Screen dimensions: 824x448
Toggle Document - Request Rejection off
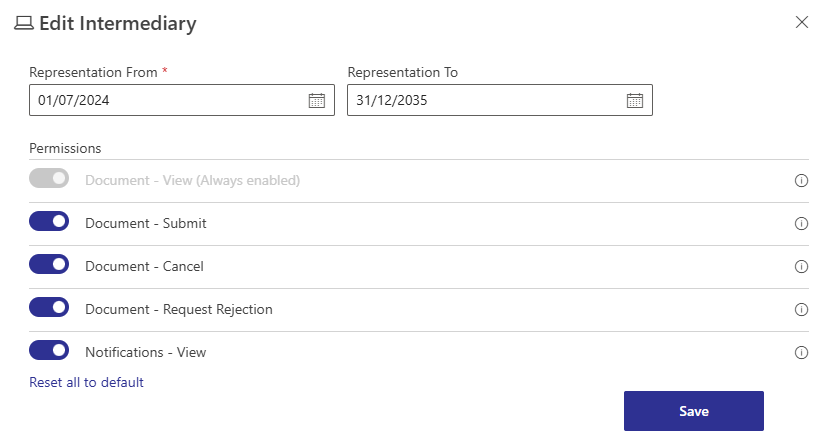pos(49,308)
